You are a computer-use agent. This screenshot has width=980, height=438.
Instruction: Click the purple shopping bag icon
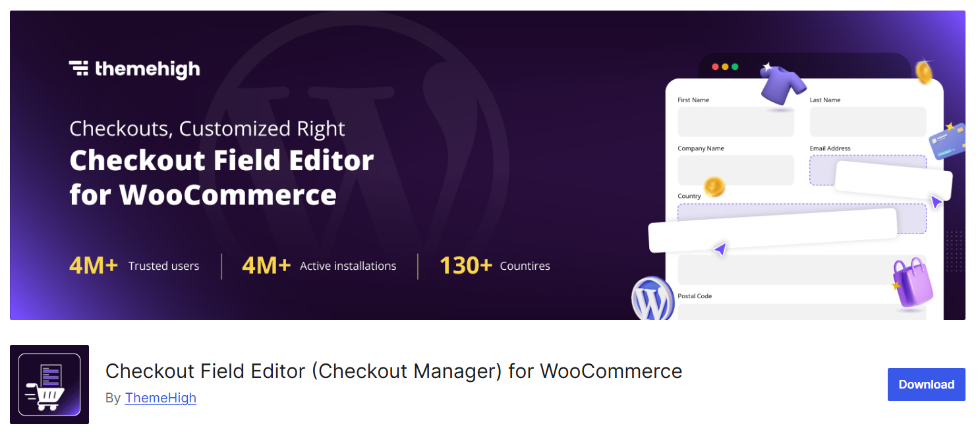[x=913, y=283]
